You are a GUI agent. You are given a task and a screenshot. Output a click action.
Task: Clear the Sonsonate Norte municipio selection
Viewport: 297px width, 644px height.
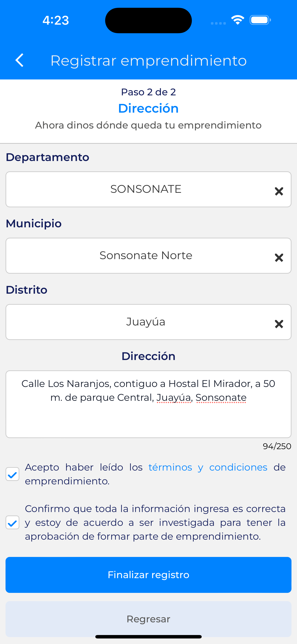(x=279, y=258)
